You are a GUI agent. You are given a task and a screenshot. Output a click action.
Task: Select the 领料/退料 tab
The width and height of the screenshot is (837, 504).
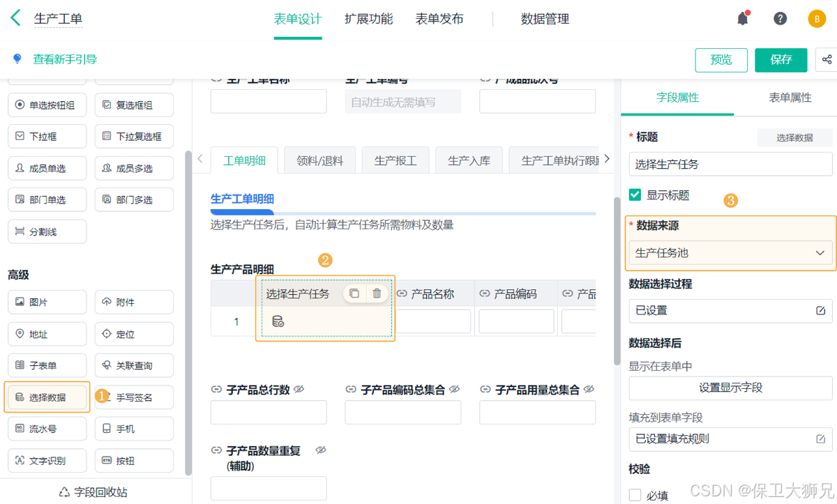coord(320,160)
